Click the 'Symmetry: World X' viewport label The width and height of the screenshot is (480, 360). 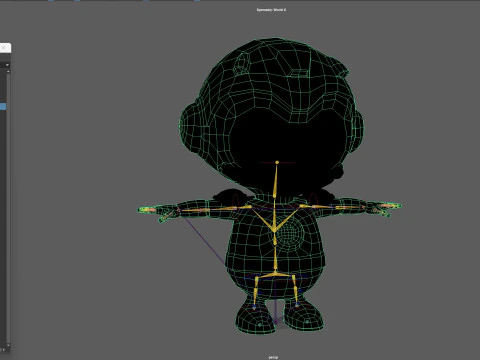click(271, 10)
